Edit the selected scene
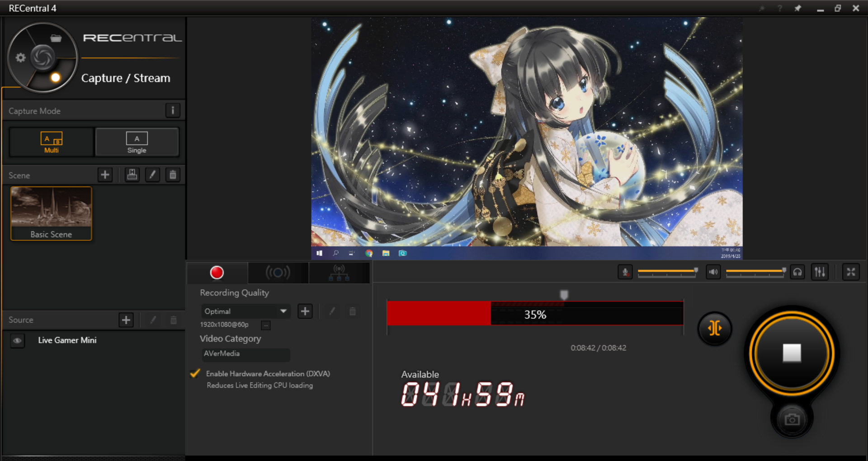The image size is (868, 461). coord(152,175)
